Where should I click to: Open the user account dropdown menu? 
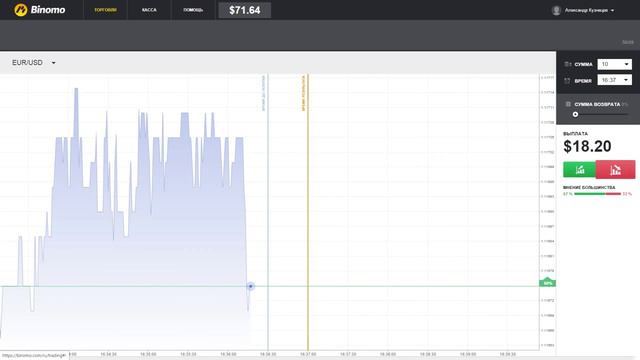click(589, 10)
